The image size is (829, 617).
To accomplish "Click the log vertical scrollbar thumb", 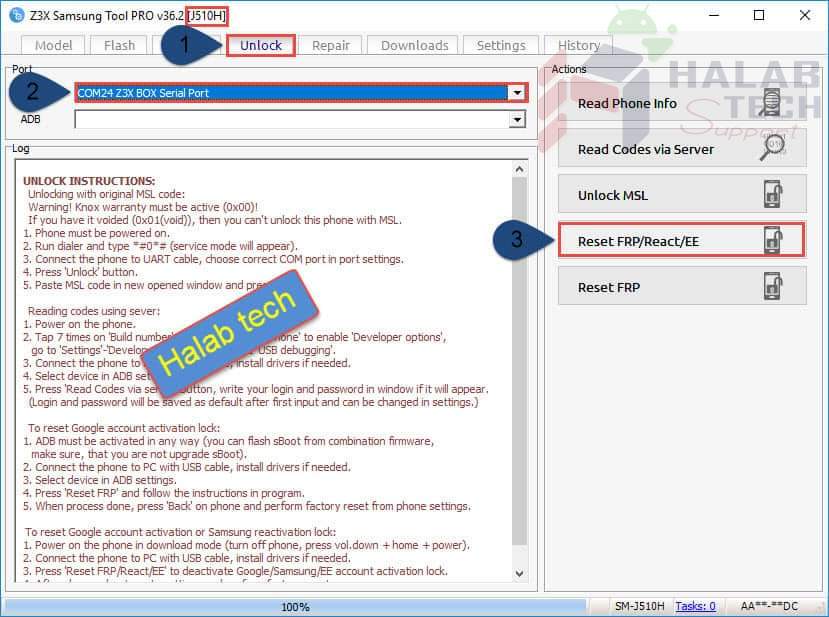I will click(x=519, y=362).
